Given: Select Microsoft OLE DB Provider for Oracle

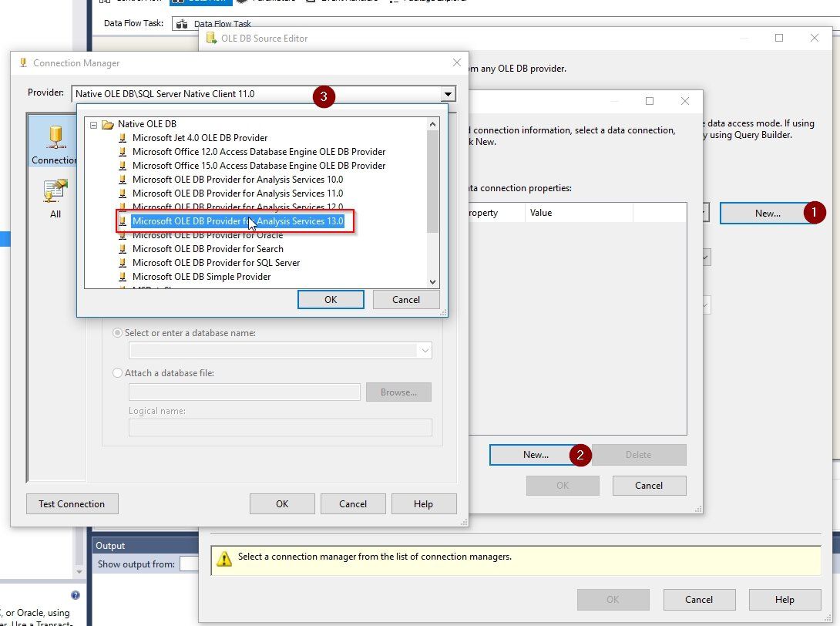Looking at the screenshot, I should [x=207, y=235].
